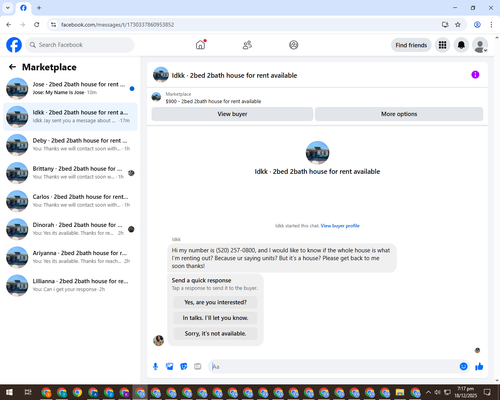The width and height of the screenshot is (500, 400).
Task: Click the site information icon in address bar
Action: (x=53, y=25)
